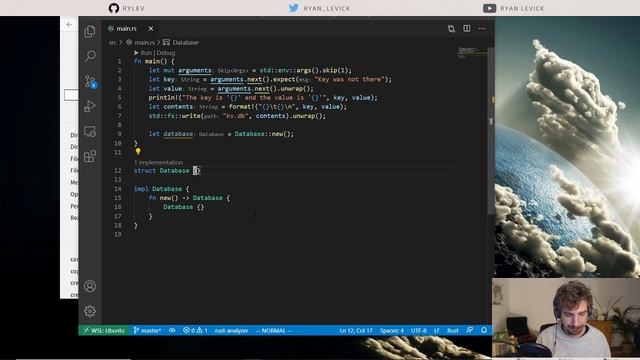This screenshot has width=640, height=360.
Task: Click Ln 12, Col 17 in status bar
Action: [x=356, y=331]
